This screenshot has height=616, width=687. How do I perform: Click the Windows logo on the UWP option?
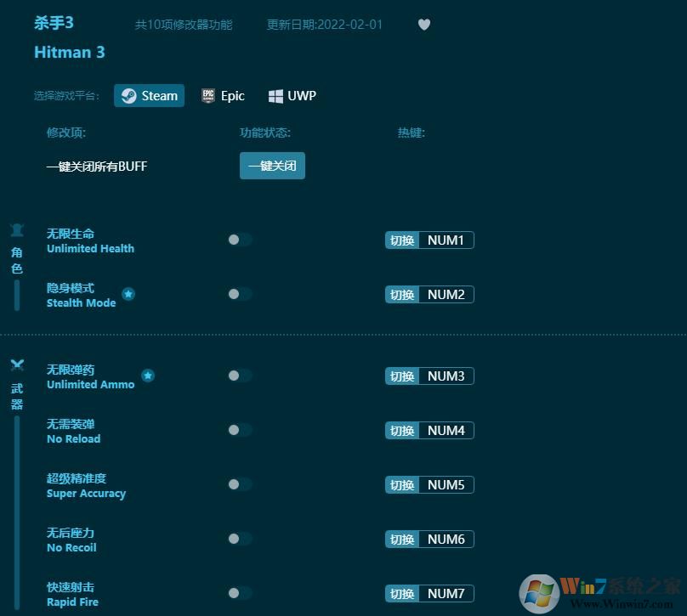(x=275, y=95)
